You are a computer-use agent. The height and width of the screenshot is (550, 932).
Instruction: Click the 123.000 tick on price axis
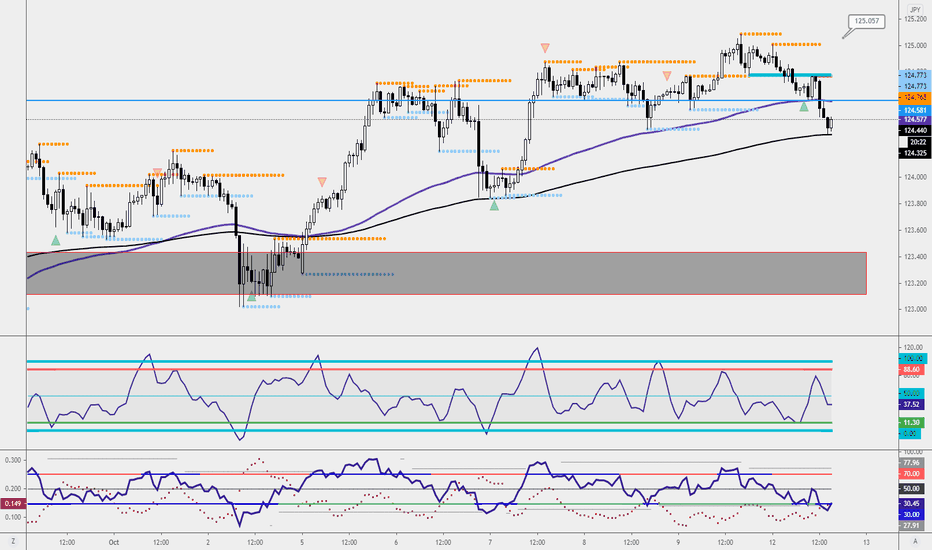tap(915, 309)
